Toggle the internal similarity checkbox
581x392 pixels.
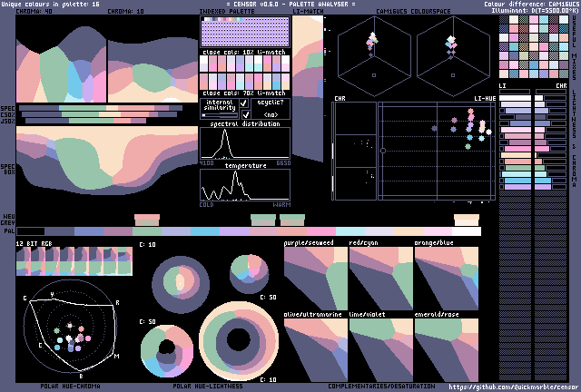[244, 103]
